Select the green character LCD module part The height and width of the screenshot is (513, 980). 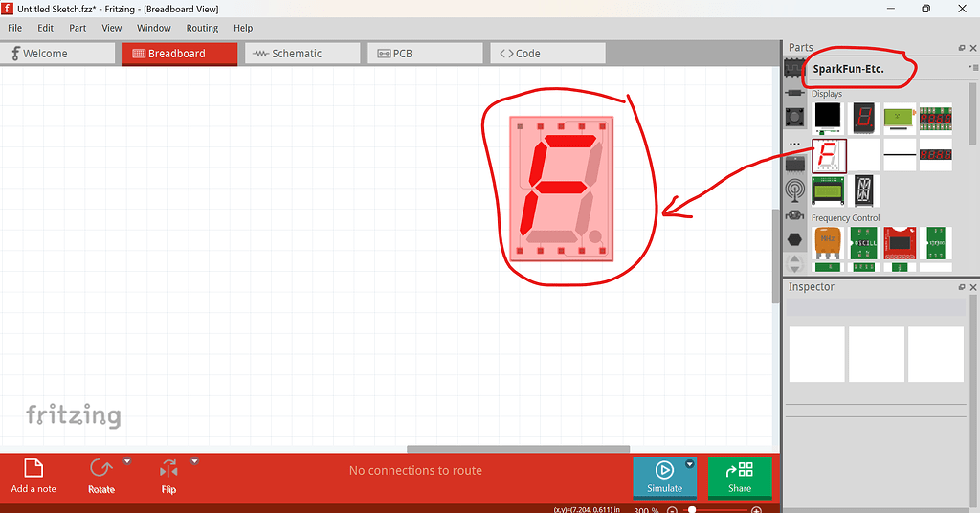point(828,190)
